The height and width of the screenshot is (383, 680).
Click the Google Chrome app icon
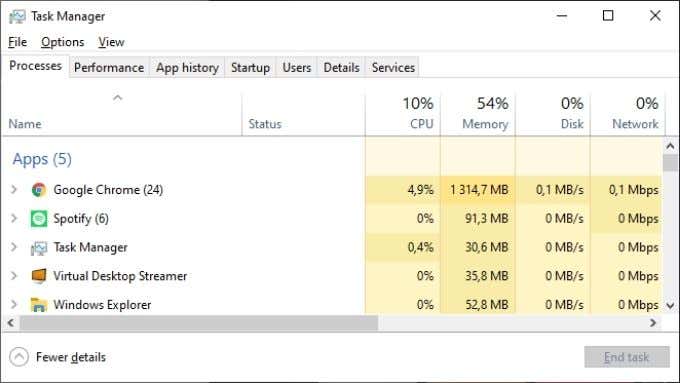[39, 190]
